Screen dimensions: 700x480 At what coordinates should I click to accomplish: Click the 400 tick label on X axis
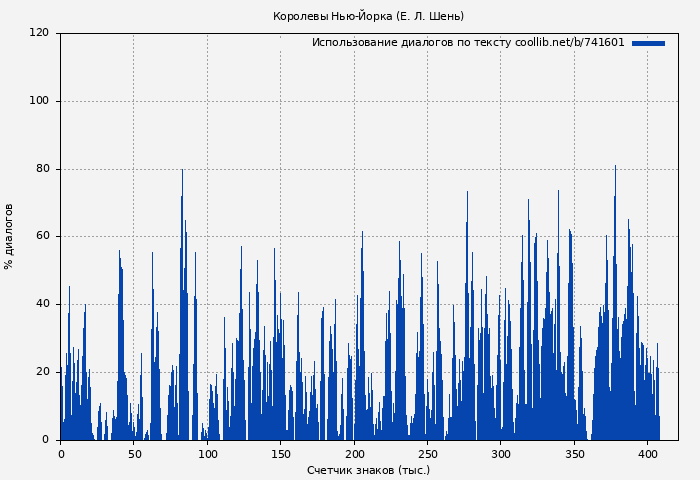click(x=647, y=454)
